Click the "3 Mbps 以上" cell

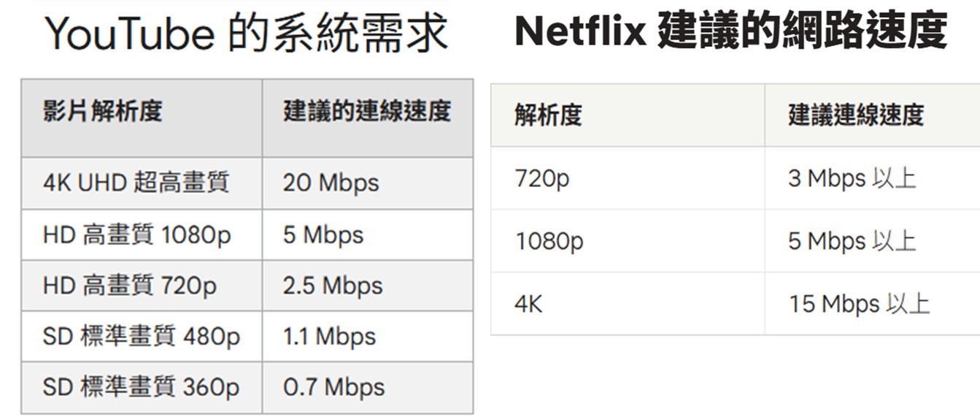tap(852, 178)
